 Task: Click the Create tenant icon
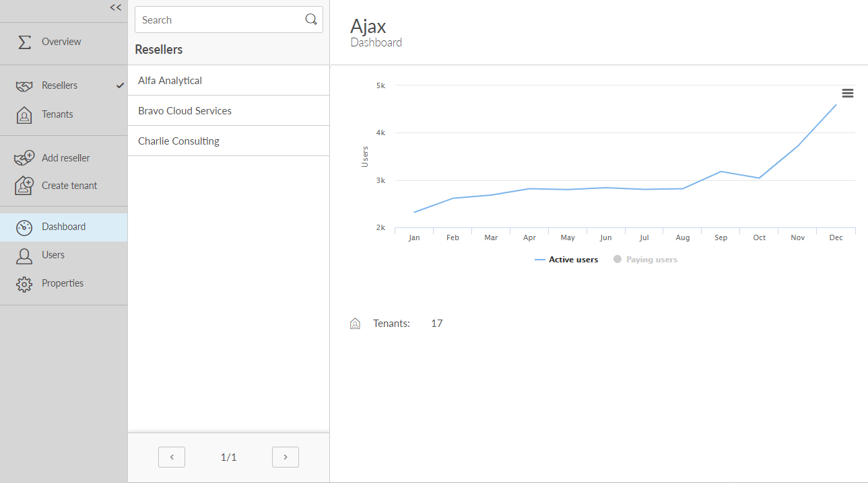tap(24, 186)
